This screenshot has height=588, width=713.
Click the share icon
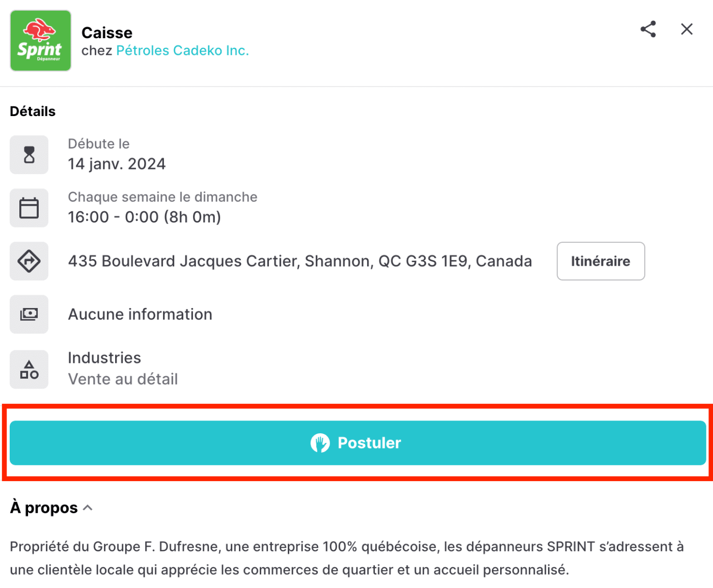(x=648, y=29)
